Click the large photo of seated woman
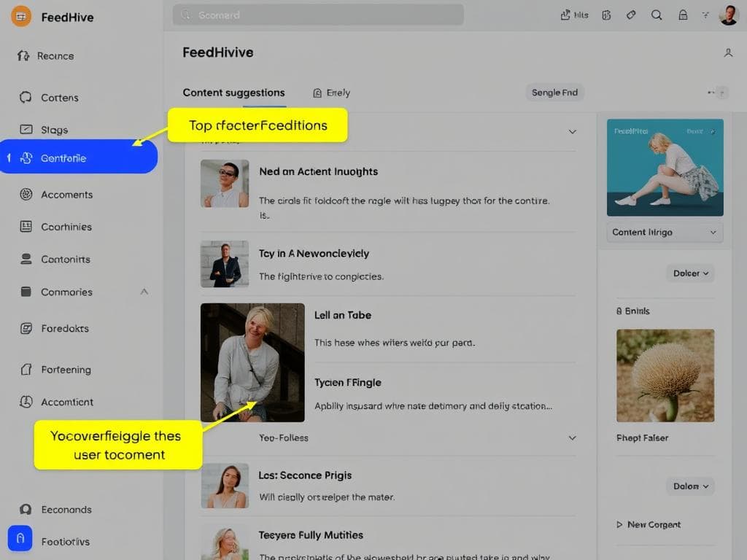The height and width of the screenshot is (560, 747). (x=252, y=362)
